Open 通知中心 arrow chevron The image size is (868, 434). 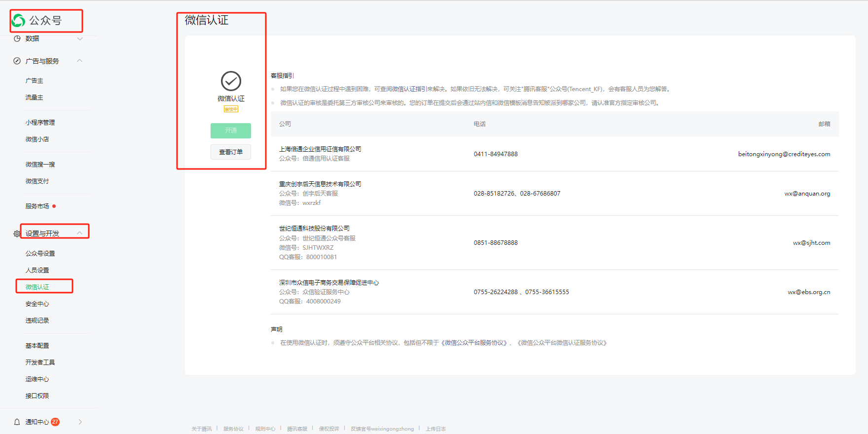pyautogui.click(x=80, y=422)
